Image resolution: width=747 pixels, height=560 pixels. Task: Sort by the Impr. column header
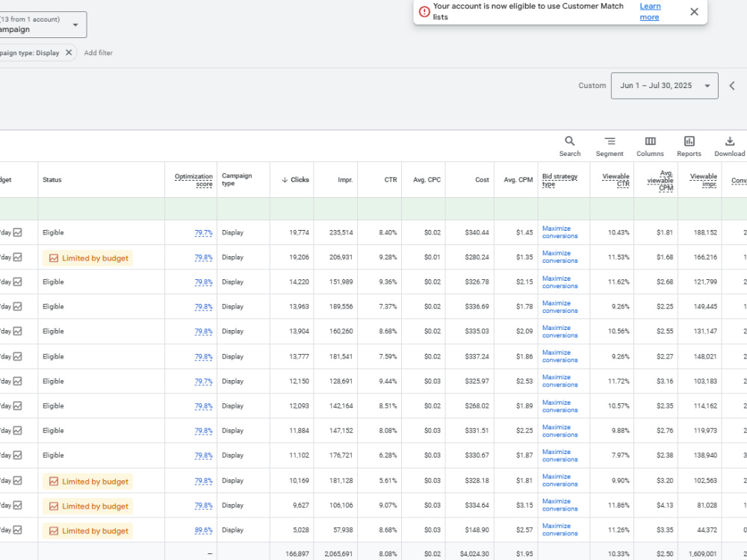tap(345, 179)
